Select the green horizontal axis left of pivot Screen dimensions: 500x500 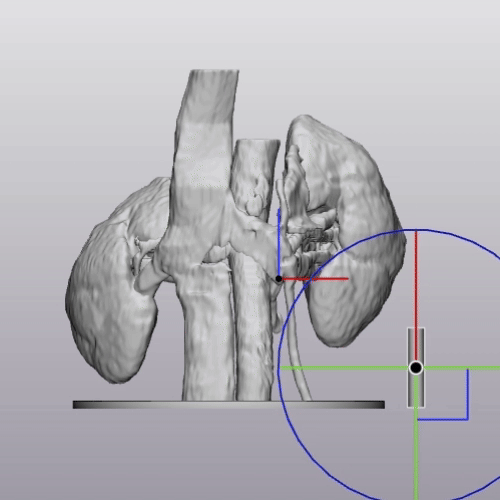point(343,368)
